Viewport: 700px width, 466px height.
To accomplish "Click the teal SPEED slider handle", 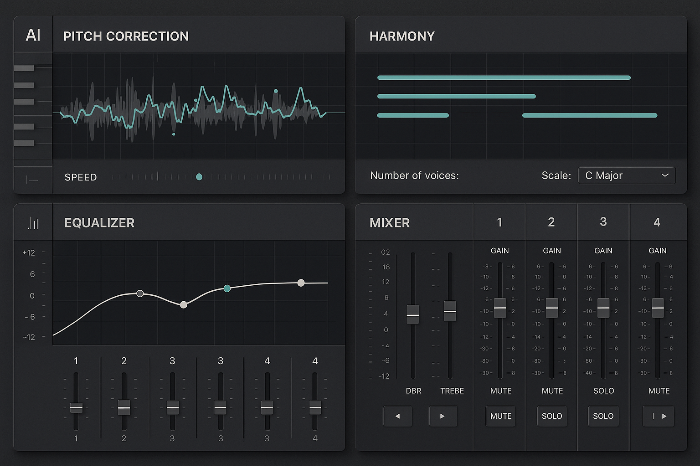I will tap(199, 177).
